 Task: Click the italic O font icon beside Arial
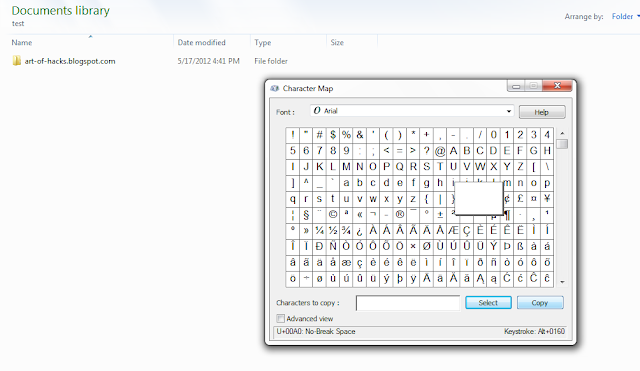click(x=317, y=111)
